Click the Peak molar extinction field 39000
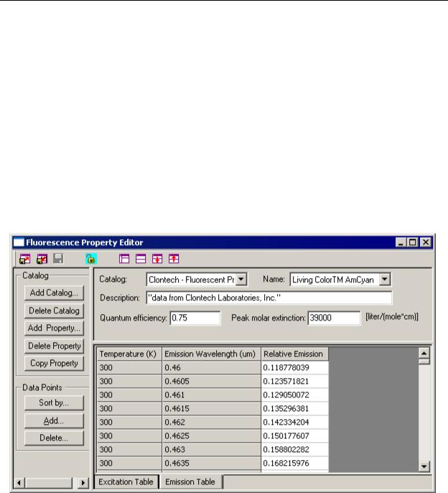Viewport: 448px width, 493px height. point(334,318)
